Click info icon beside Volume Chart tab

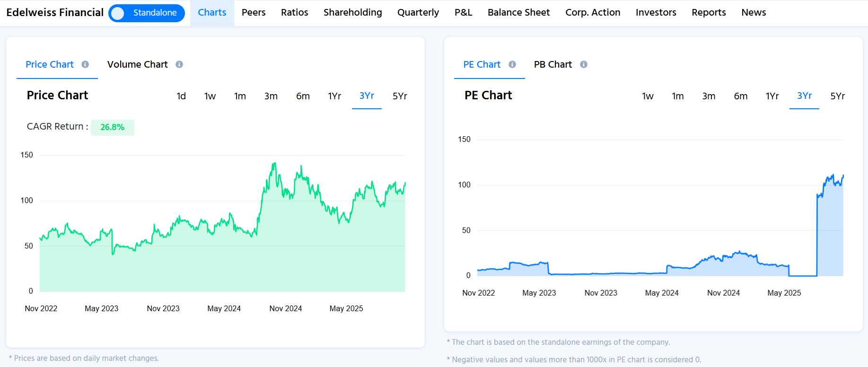click(x=179, y=64)
